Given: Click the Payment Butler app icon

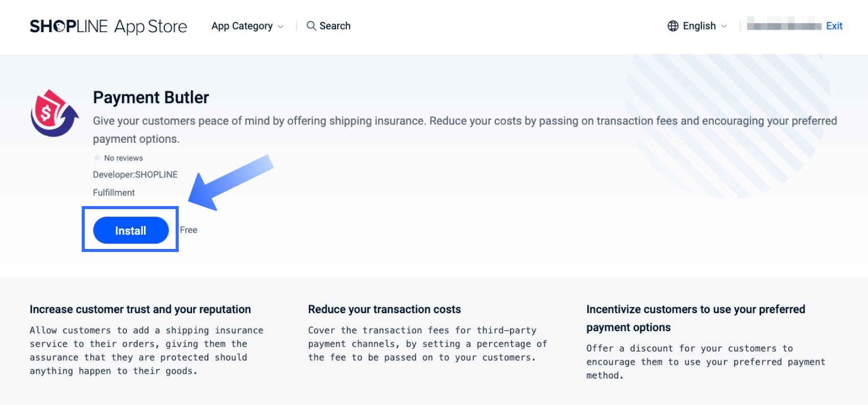Looking at the screenshot, I should coord(55,113).
